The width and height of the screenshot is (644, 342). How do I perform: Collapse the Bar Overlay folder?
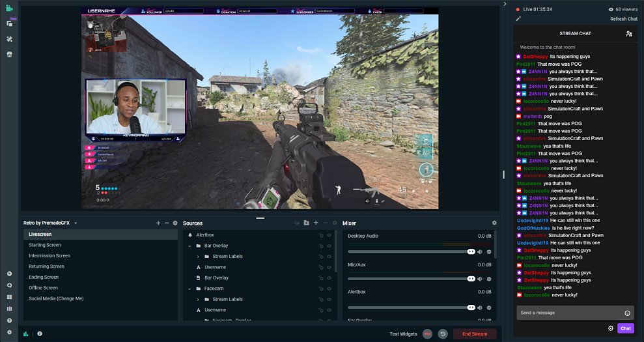click(x=189, y=246)
